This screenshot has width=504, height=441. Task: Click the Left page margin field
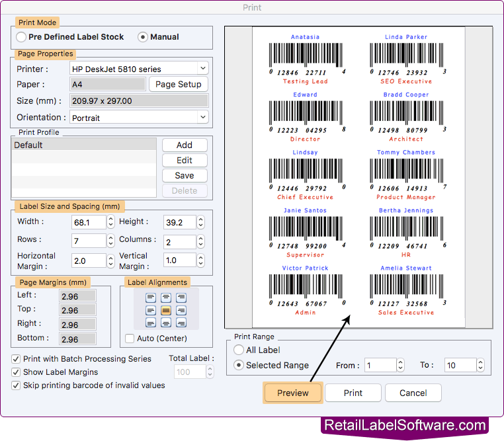tap(77, 296)
